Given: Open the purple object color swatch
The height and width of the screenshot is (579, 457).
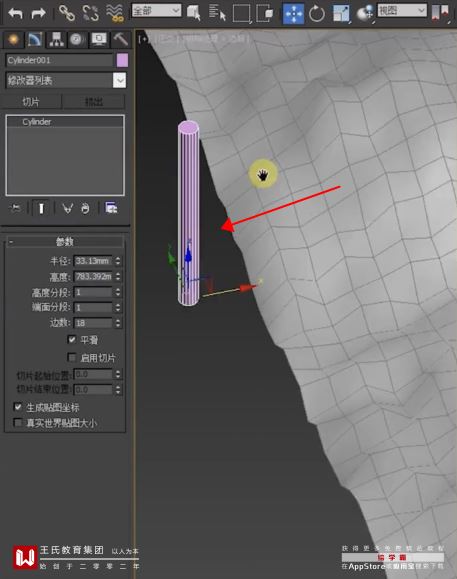Looking at the screenshot, I should point(122,60).
